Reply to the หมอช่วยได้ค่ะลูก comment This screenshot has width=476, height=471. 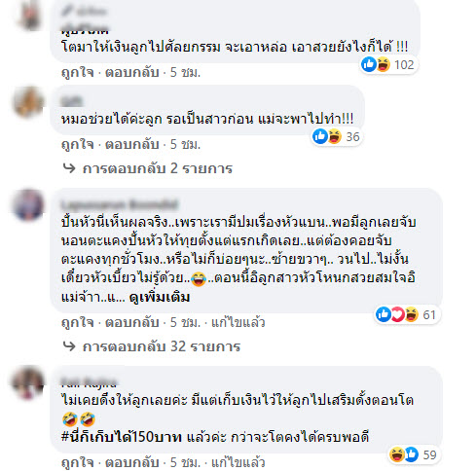click(x=132, y=144)
